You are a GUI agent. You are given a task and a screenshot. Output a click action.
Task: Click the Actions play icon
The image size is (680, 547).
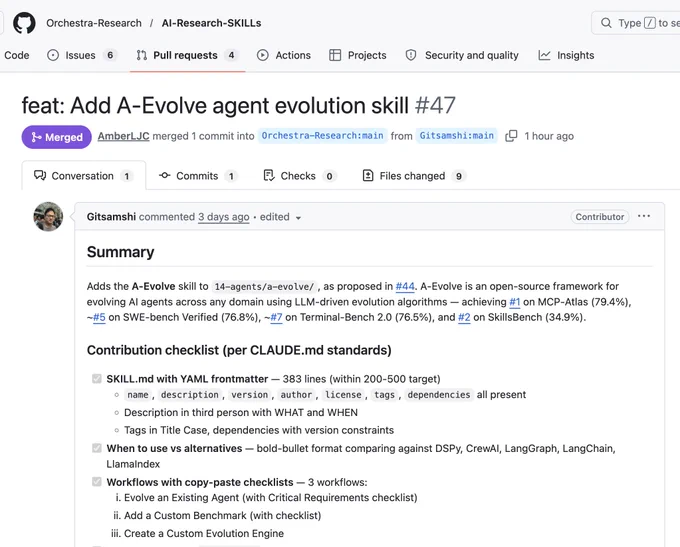point(262,55)
